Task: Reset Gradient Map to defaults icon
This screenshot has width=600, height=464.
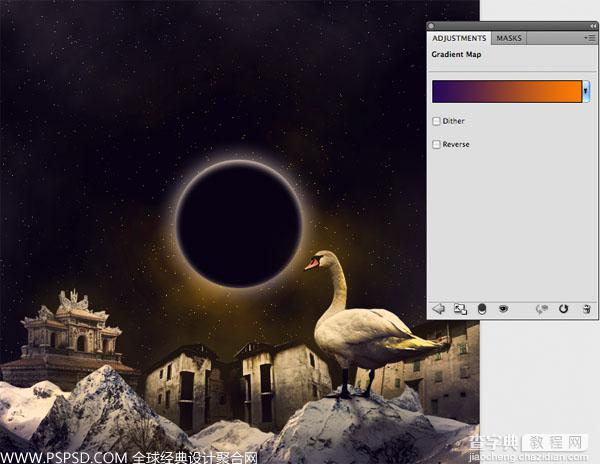Action: (x=564, y=308)
